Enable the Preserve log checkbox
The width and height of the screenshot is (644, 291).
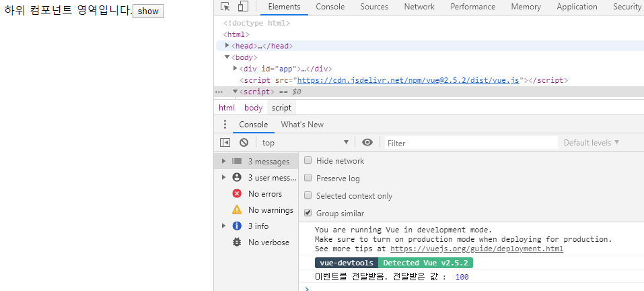(308, 178)
